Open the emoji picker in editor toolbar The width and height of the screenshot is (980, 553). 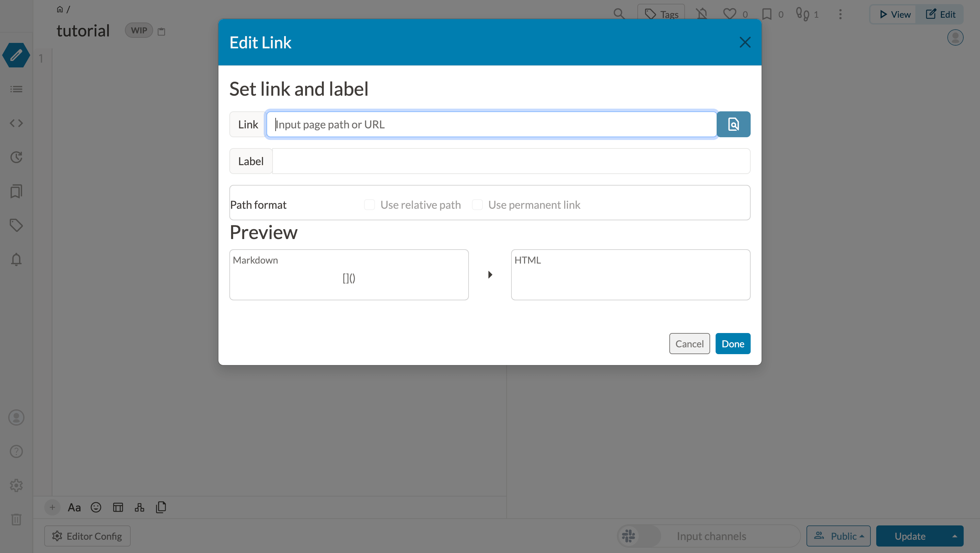[96, 507]
